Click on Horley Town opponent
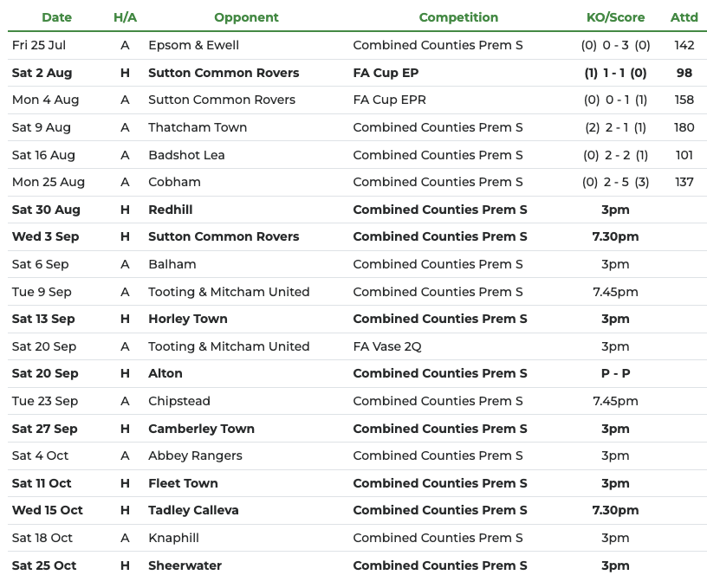The image size is (707, 588). 187,319
